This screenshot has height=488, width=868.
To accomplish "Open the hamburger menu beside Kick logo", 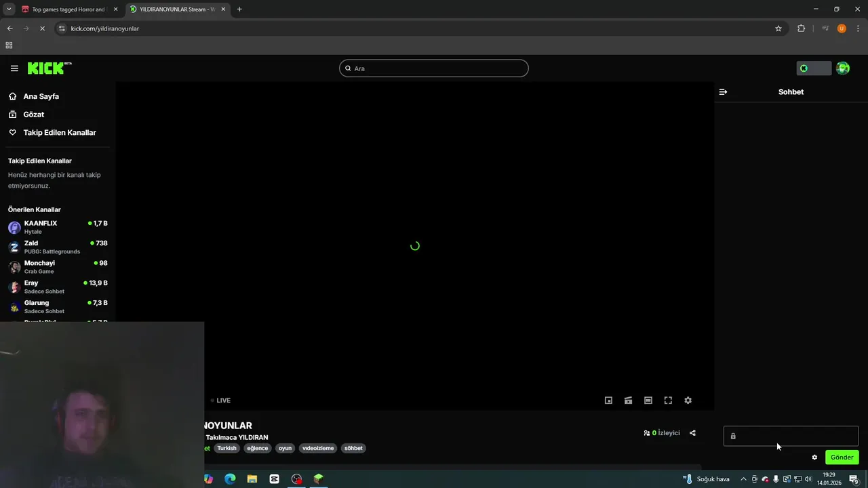I will coord(14,68).
